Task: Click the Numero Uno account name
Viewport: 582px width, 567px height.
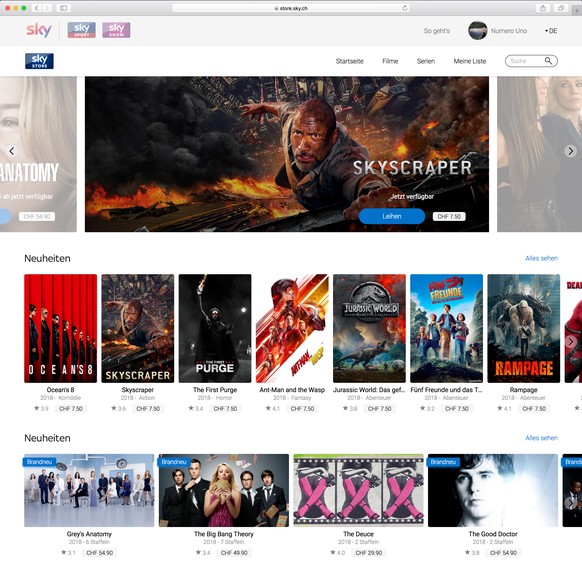Action: 509,31
